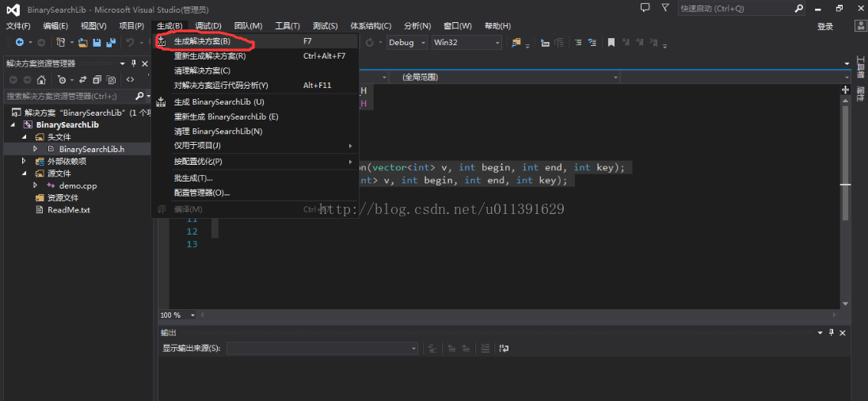
Task: Toggle the pin on the Output panel
Action: point(831,332)
